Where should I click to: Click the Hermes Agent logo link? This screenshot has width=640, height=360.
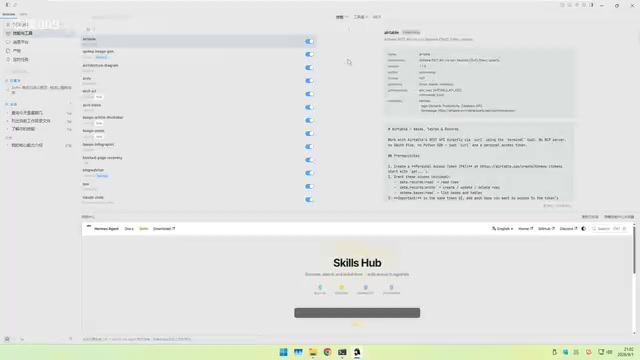[x=103, y=229]
